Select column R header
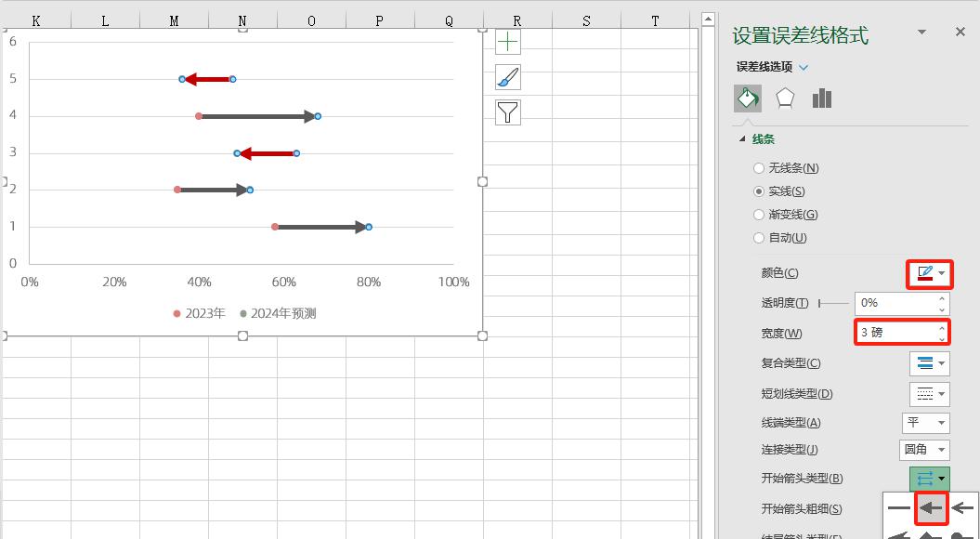The width and height of the screenshot is (980, 539). tap(517, 21)
